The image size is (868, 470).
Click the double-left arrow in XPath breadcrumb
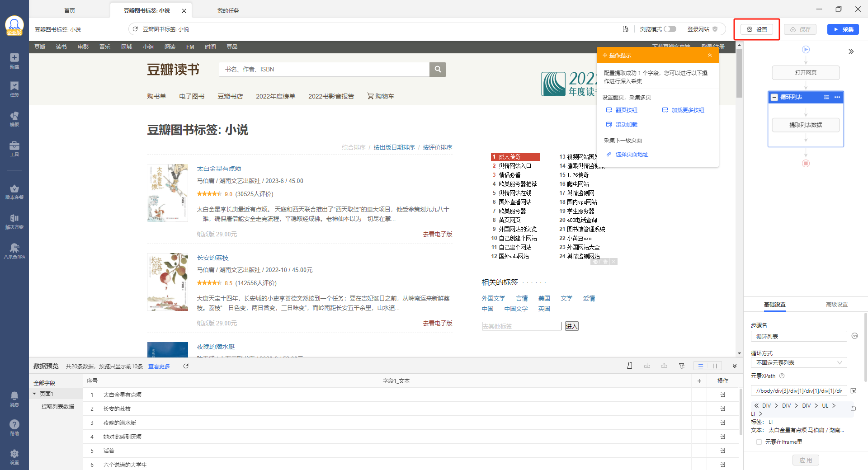tap(757, 406)
